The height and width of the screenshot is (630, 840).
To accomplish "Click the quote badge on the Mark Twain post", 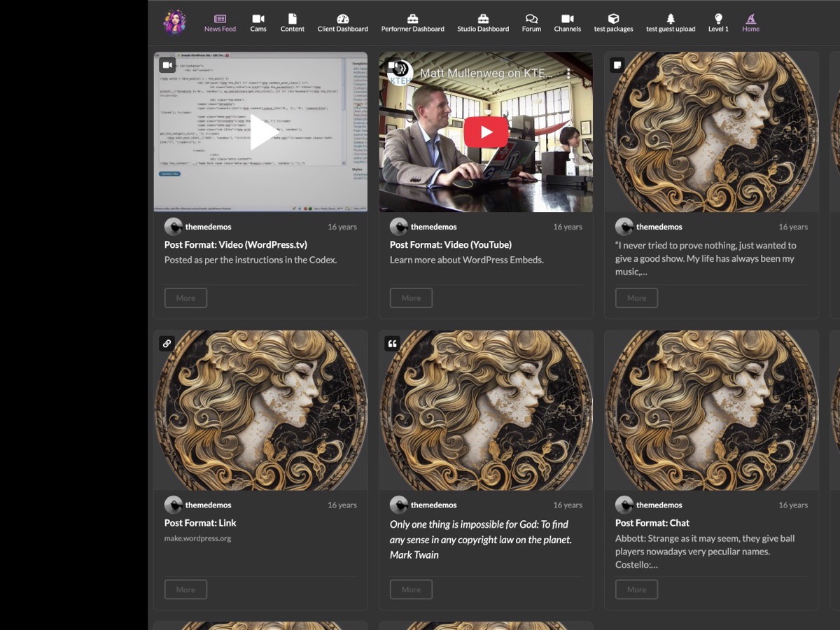I will tap(392, 343).
